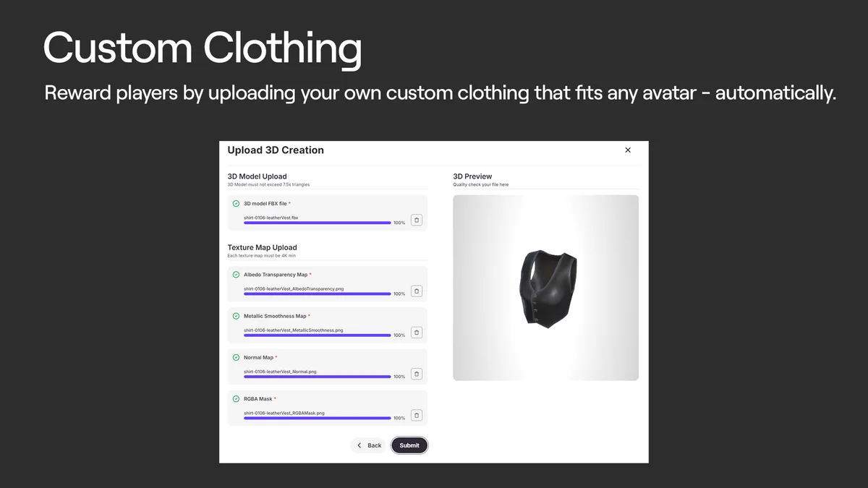The width and height of the screenshot is (868, 488).
Task: Click the RGBA Mask check icon
Action: click(236, 398)
